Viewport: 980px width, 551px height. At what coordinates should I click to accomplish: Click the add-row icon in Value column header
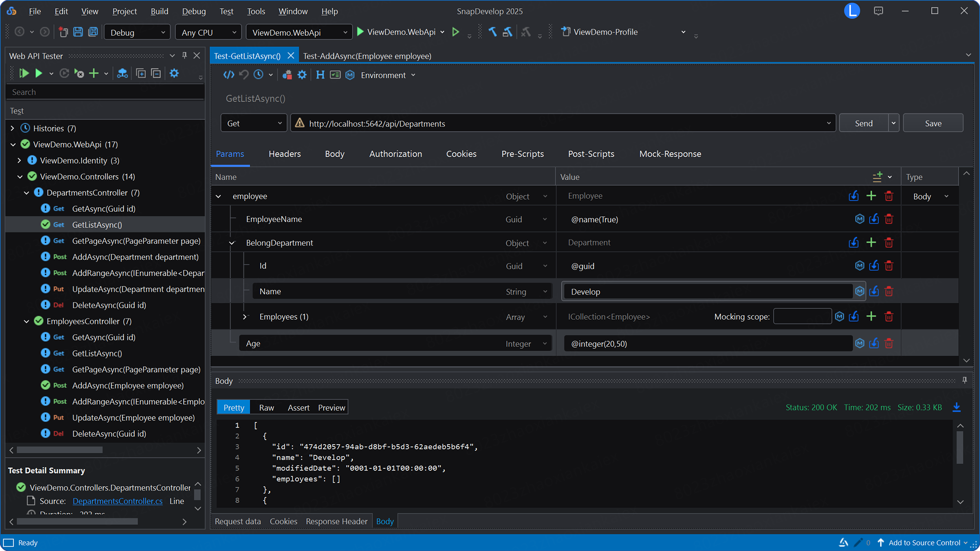pos(877,177)
